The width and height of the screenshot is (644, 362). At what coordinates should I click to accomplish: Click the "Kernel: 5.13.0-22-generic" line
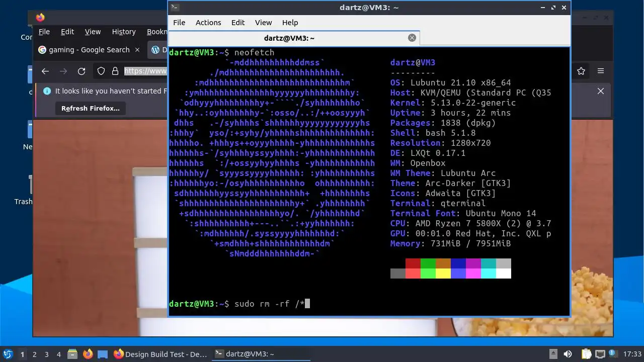coord(453,103)
